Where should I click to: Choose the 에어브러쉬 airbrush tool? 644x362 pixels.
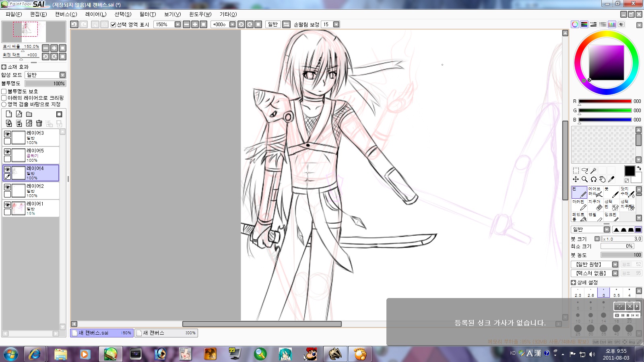pos(595,192)
